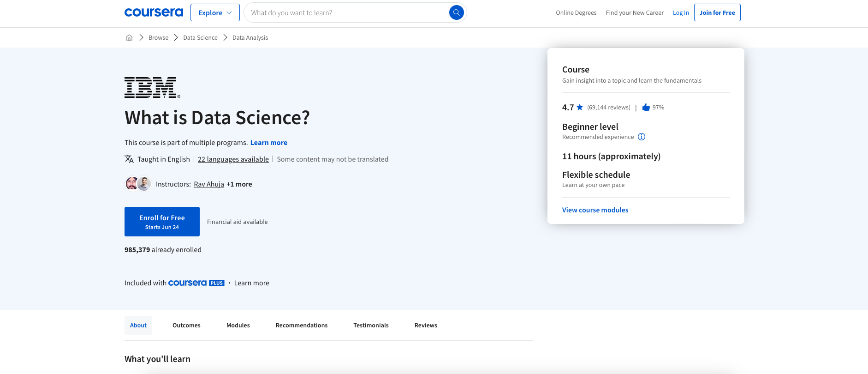This screenshot has height=374, width=868.
Task: Open the Browse breadcrumb
Action: point(158,37)
